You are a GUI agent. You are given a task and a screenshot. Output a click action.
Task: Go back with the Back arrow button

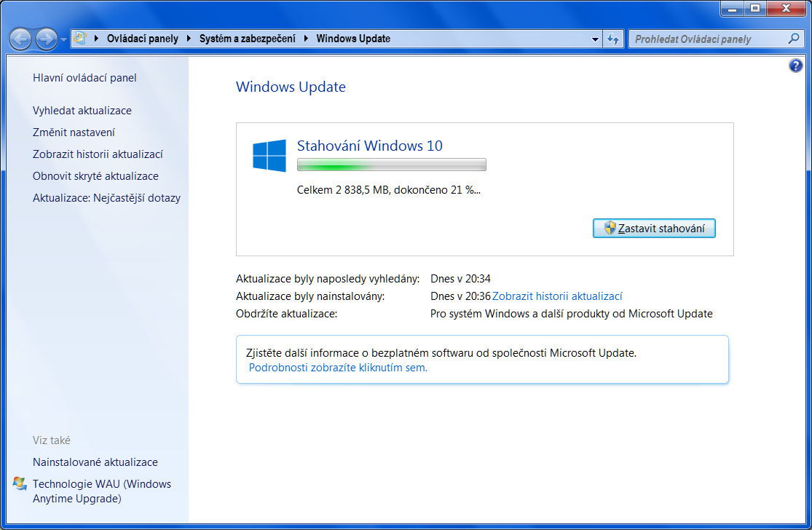20,39
